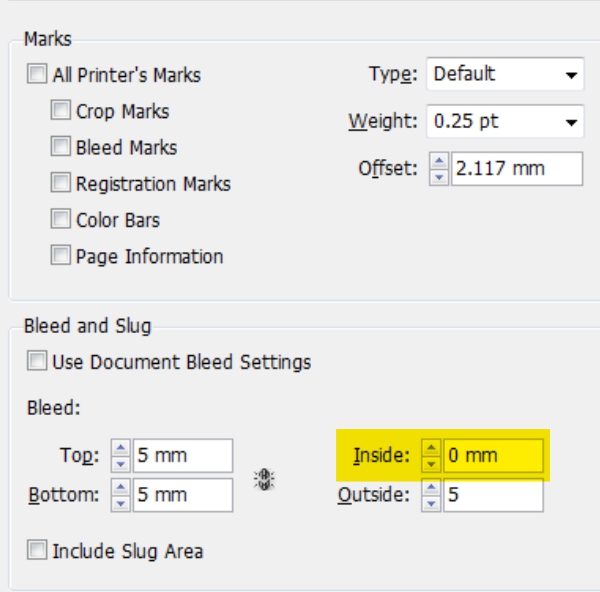
Task: Click the chain link bleed settings icon
Action: (x=264, y=478)
